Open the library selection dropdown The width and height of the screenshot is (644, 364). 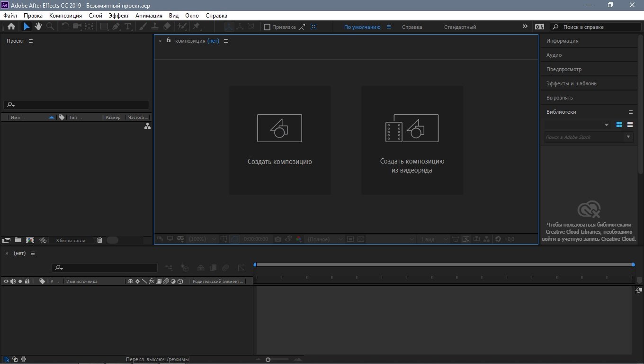tap(606, 125)
